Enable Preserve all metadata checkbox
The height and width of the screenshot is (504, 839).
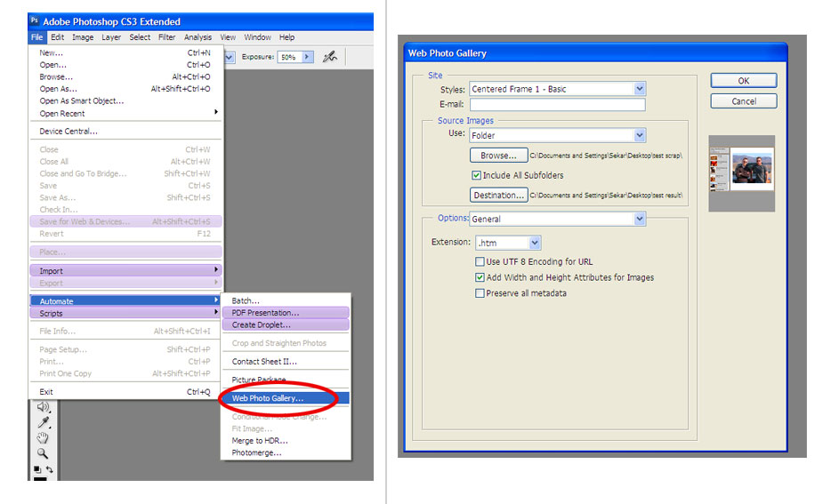point(480,292)
